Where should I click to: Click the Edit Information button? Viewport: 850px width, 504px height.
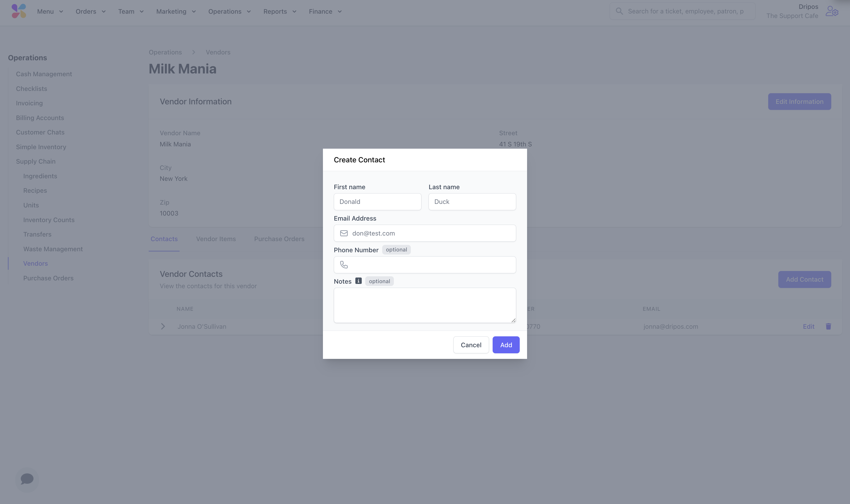tap(799, 102)
